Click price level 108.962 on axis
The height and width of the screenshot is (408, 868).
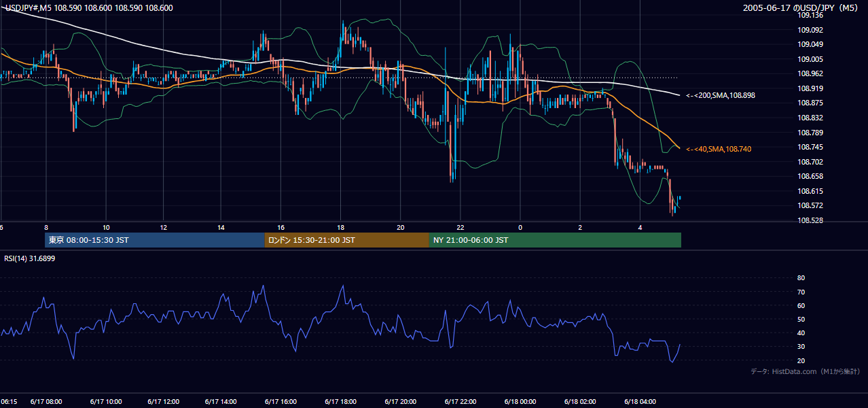pyautogui.click(x=810, y=73)
